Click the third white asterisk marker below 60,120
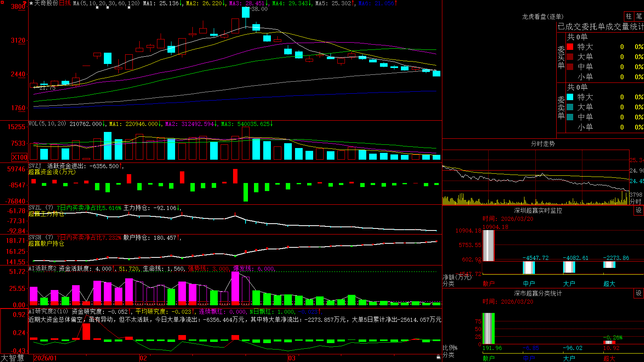 click(x=129, y=8)
